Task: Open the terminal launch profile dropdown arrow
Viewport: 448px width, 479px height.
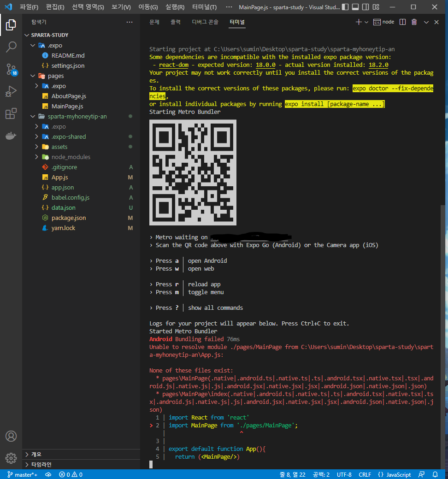Action: (366, 22)
